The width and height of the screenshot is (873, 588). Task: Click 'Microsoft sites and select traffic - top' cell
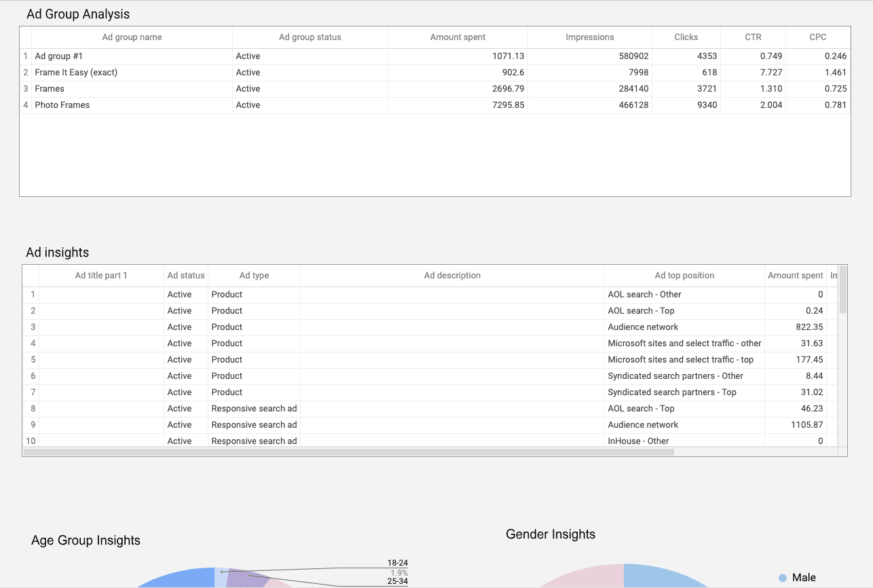tap(684, 360)
